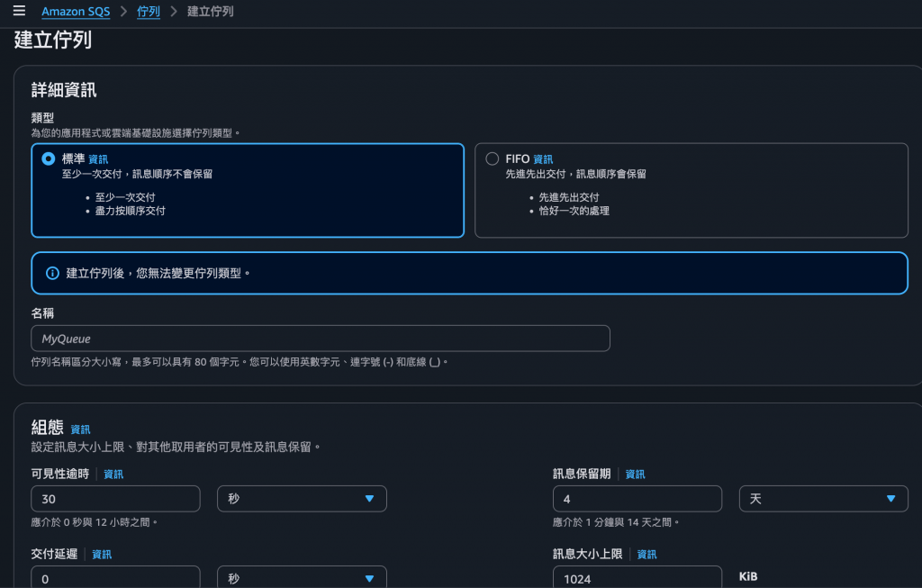Image resolution: width=922 pixels, height=588 pixels.
Task: Open the 資訊 link next to 標準
Action: [98, 159]
